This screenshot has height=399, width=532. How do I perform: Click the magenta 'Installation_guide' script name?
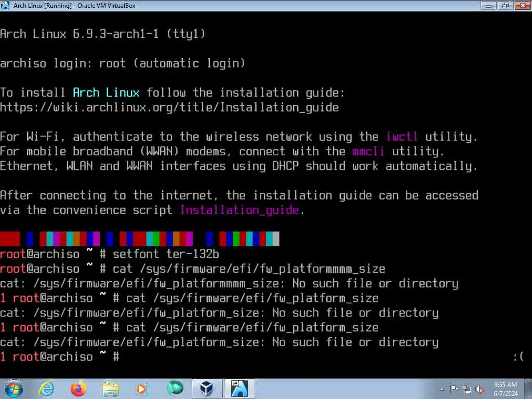[239, 210]
